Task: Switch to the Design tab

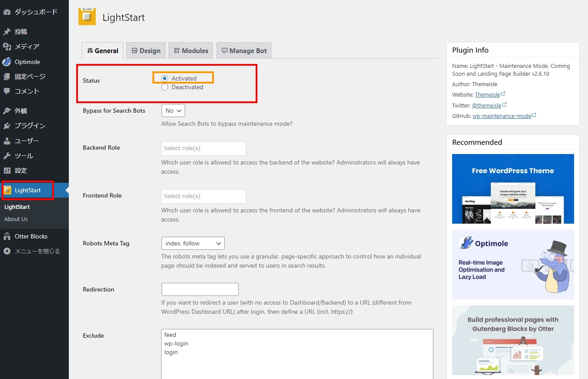Action: click(x=146, y=51)
